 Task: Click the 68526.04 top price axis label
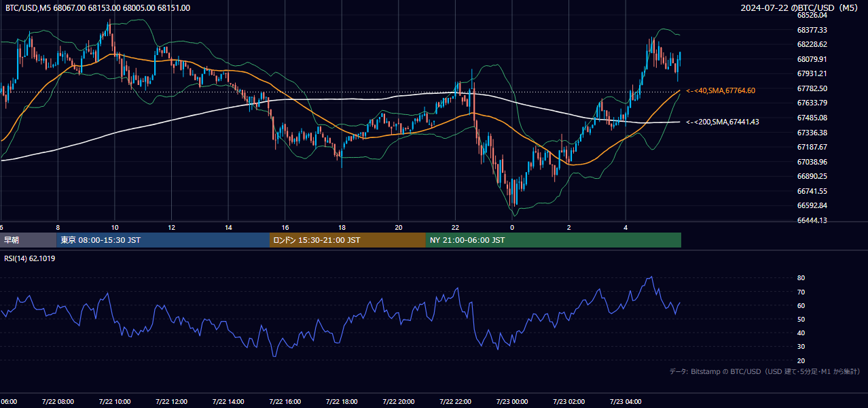coord(812,15)
